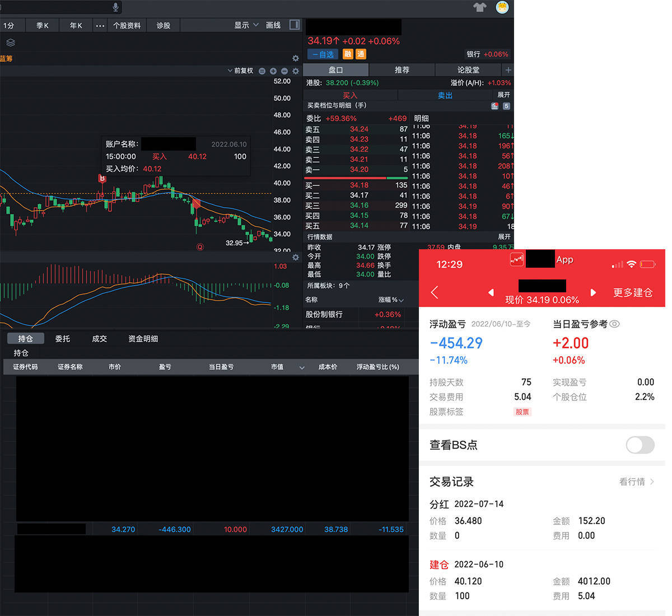Toggle the 自选 watchlist button
The height and width of the screenshot is (616, 672).
click(322, 54)
